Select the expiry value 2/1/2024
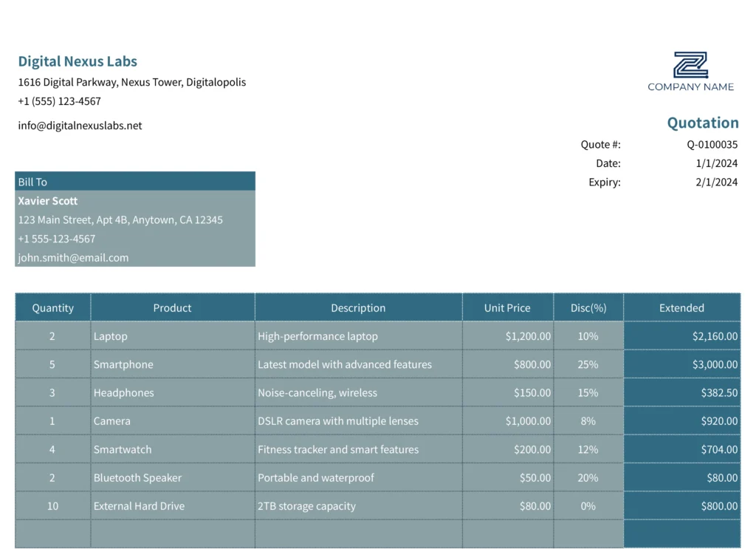 pyautogui.click(x=716, y=182)
